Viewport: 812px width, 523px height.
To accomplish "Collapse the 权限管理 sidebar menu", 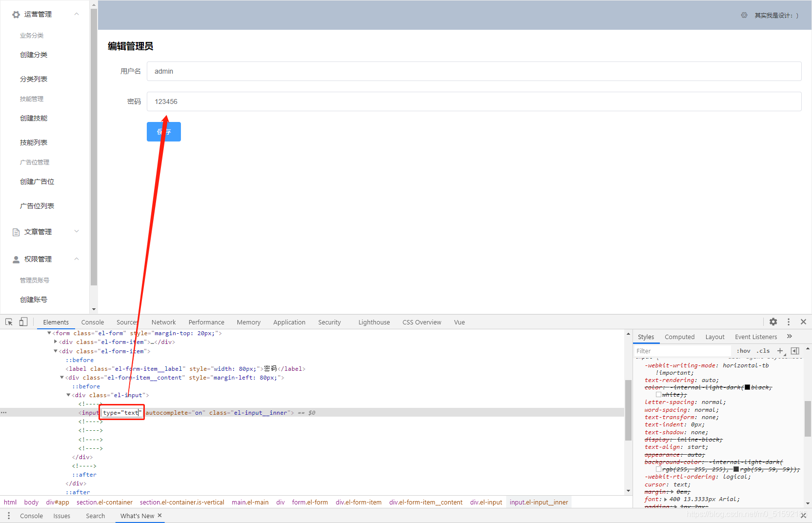I will coord(77,259).
